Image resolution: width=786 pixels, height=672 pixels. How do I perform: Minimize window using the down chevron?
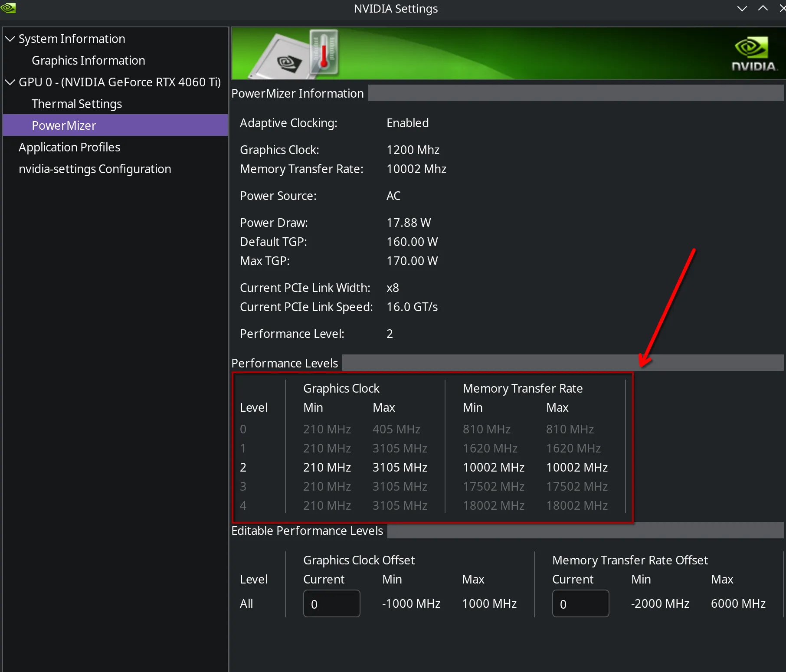coord(742,8)
